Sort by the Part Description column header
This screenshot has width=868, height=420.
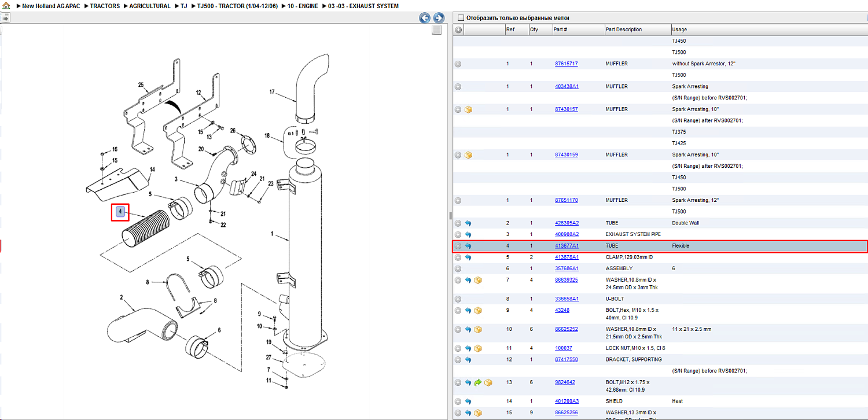pyautogui.click(x=637, y=30)
